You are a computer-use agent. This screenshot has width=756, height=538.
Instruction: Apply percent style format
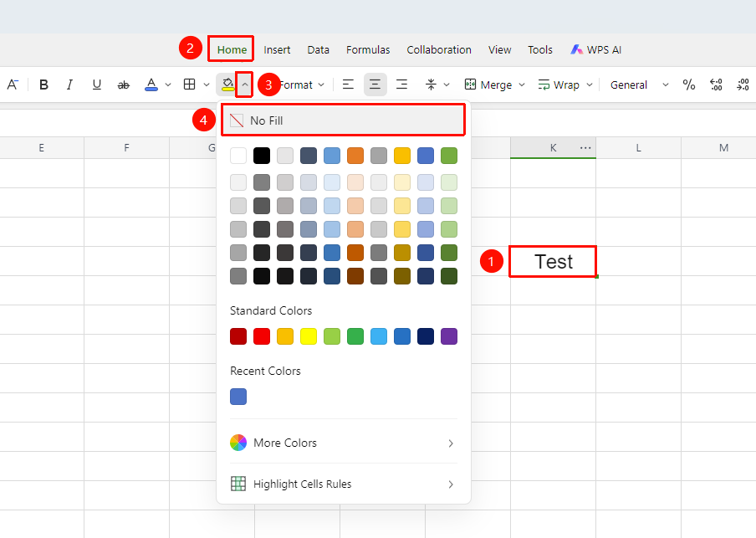tap(689, 85)
